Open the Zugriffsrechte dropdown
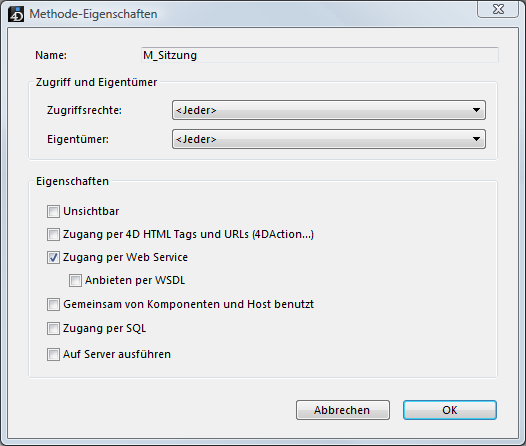 (x=329, y=110)
